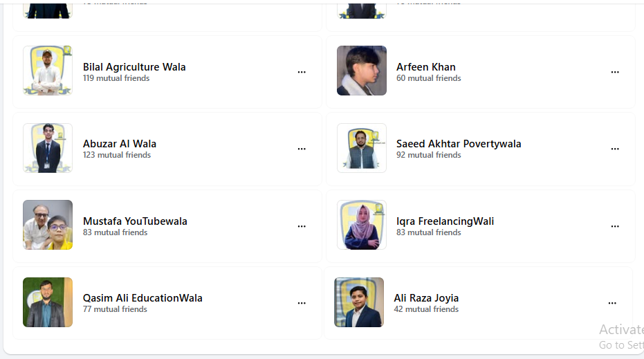The width and height of the screenshot is (644, 359).
Task: View Ali Raza Joyia's 42 mutual friends
Action: [x=426, y=309]
